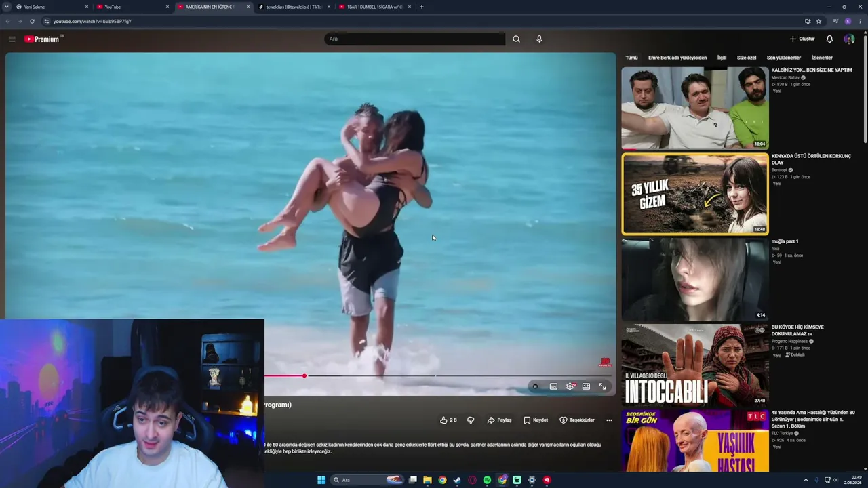Open the browser tab search dropdown

[x=7, y=7]
